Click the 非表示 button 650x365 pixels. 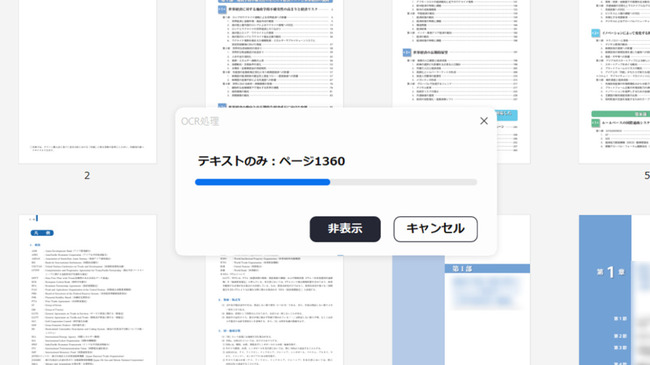coord(345,229)
